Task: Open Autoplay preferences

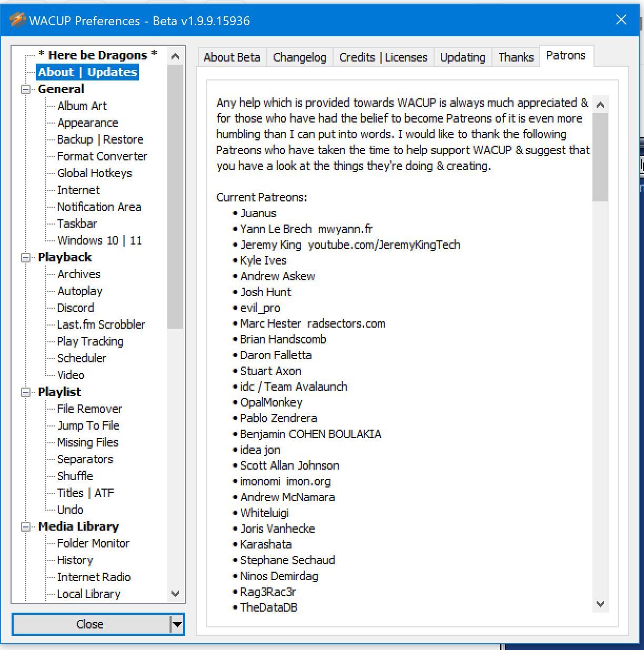Action: [x=80, y=291]
